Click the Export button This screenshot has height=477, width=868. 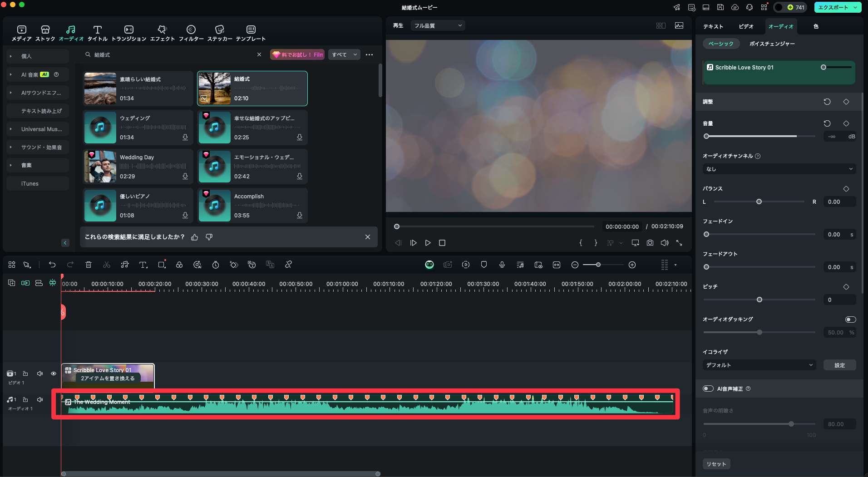pos(833,7)
